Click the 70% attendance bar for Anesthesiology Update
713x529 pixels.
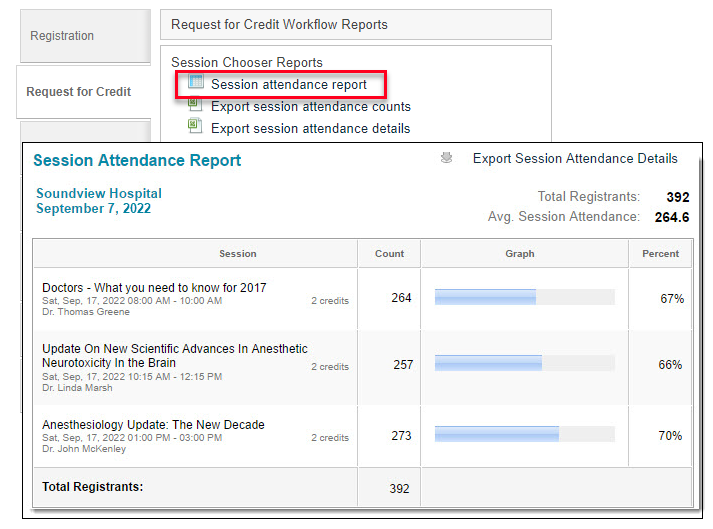click(525, 434)
